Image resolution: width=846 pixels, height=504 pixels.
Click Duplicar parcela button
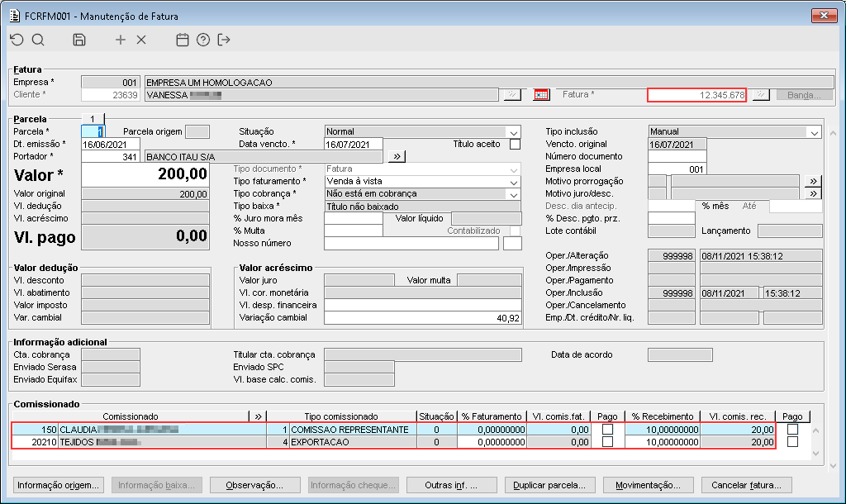pyautogui.click(x=549, y=485)
